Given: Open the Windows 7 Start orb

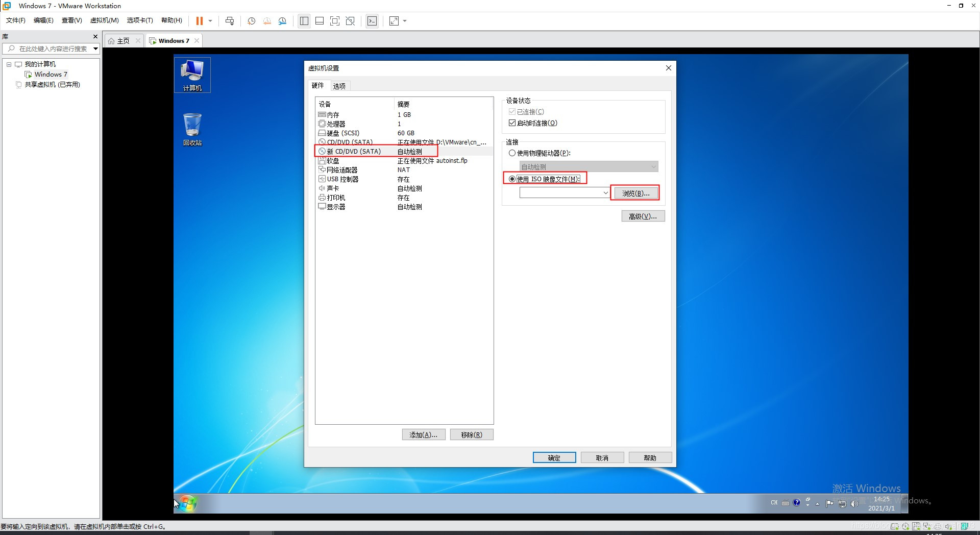Looking at the screenshot, I should [187, 503].
